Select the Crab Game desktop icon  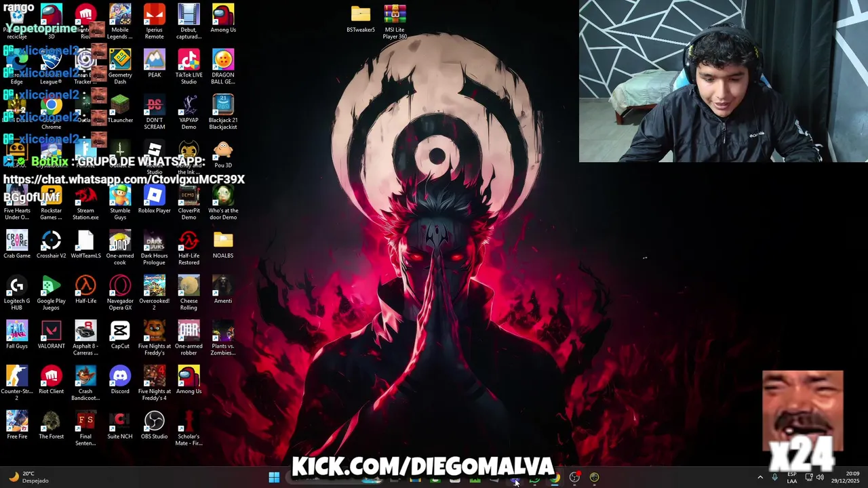tap(17, 244)
